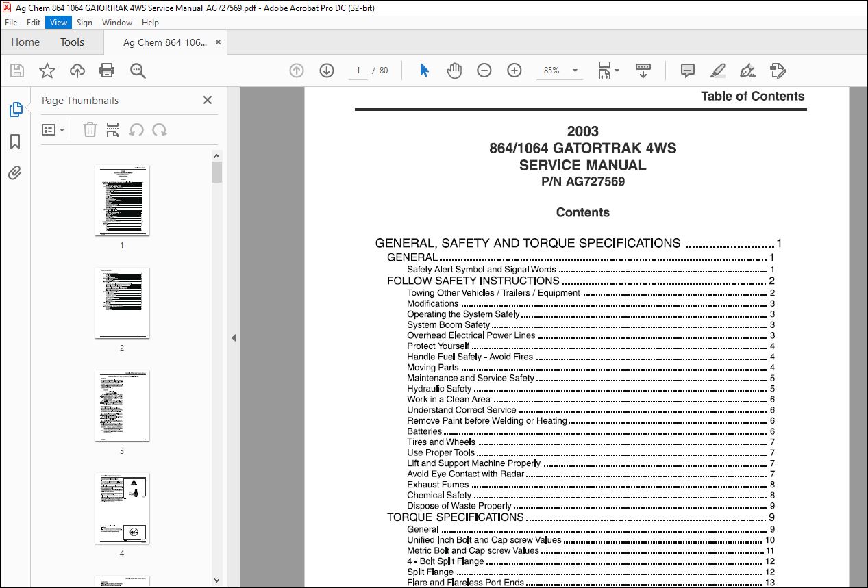Close the Page Thumbnails panel
The image size is (868, 588).
click(208, 100)
